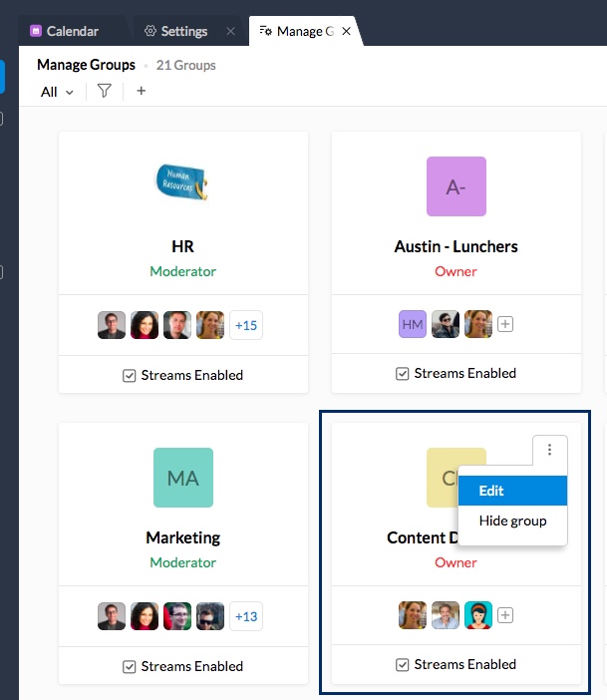Screen dimensions: 607x700
Task: Expand the All groups filter dropdown
Action: point(57,92)
